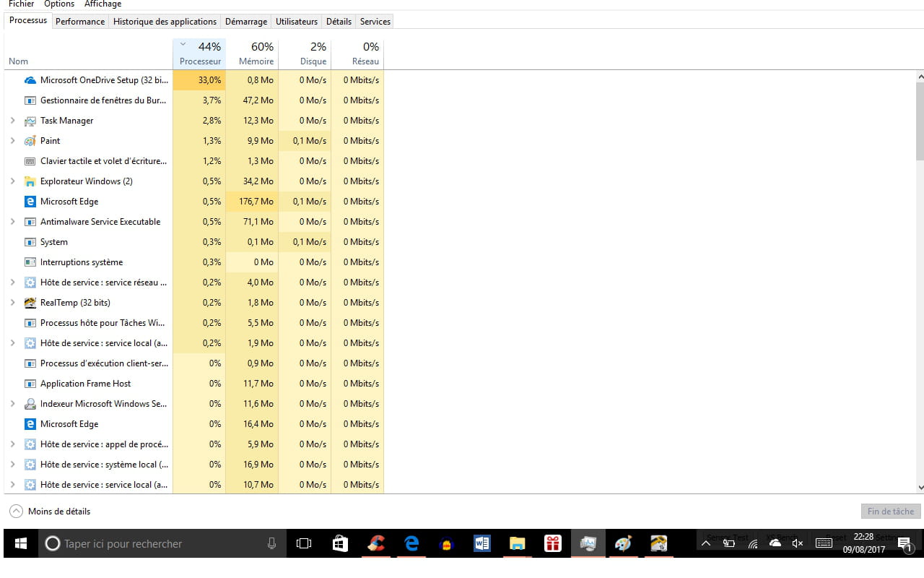This screenshot has width=924, height=578.
Task: Open Microsoft Edge from the taskbar
Action: 411,543
